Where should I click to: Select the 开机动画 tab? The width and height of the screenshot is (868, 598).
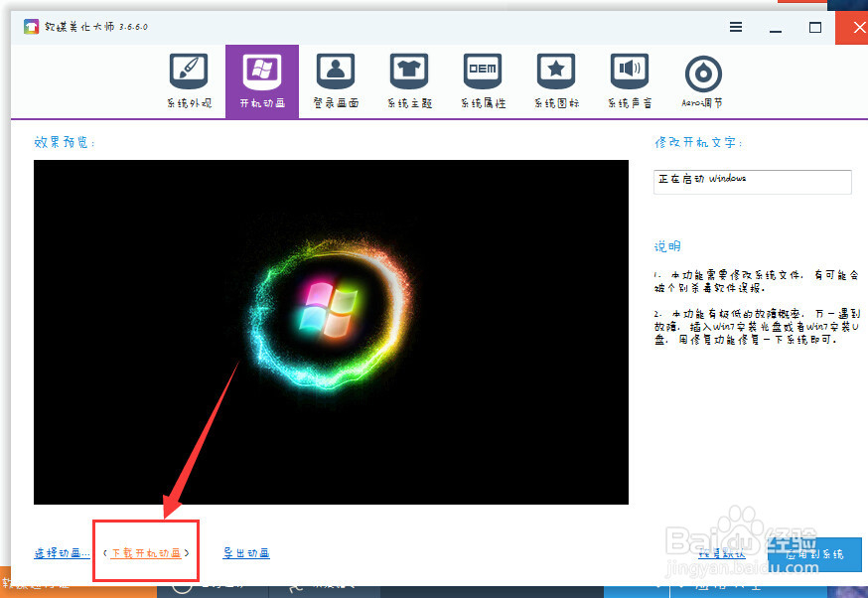click(262, 81)
